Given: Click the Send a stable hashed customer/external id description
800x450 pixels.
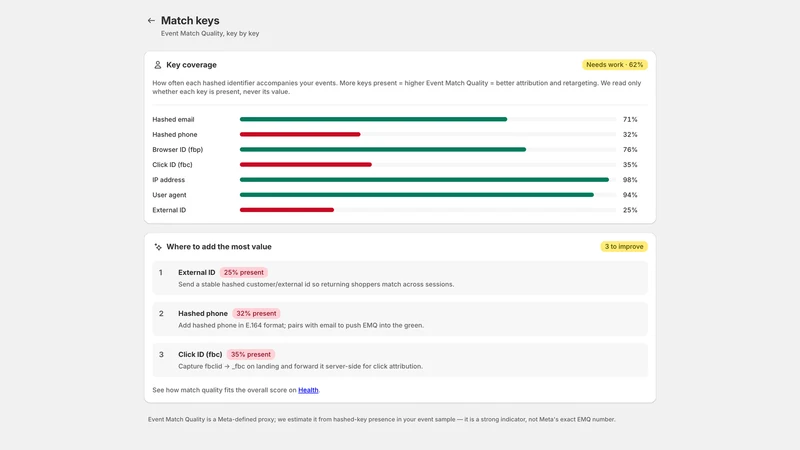Looking at the screenshot, I should [x=316, y=284].
